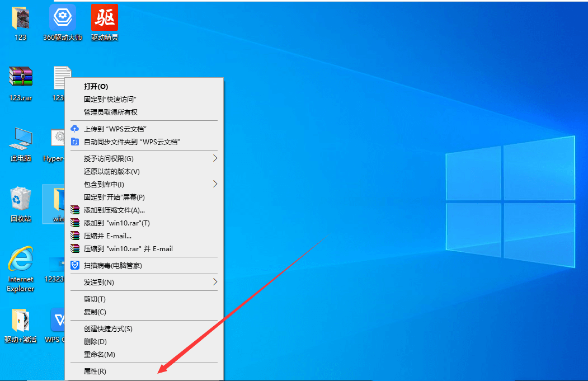Select the 123 image file
This screenshot has height=381, width=588.
[x=21, y=17]
